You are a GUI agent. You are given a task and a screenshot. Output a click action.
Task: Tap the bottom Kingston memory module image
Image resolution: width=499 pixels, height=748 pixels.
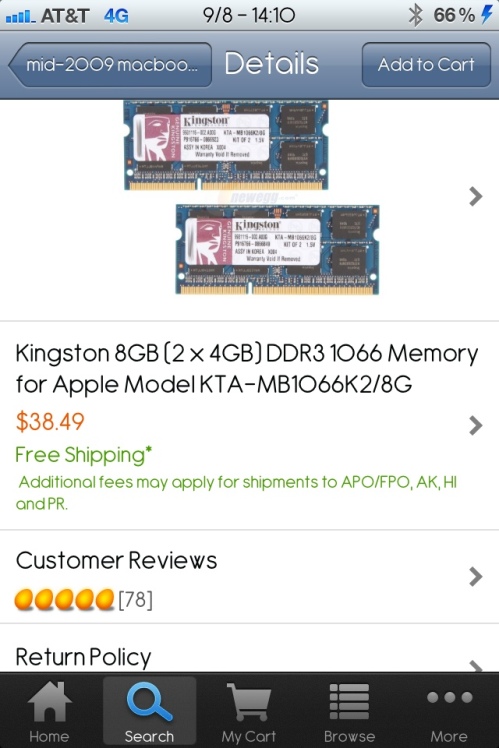tap(278, 249)
